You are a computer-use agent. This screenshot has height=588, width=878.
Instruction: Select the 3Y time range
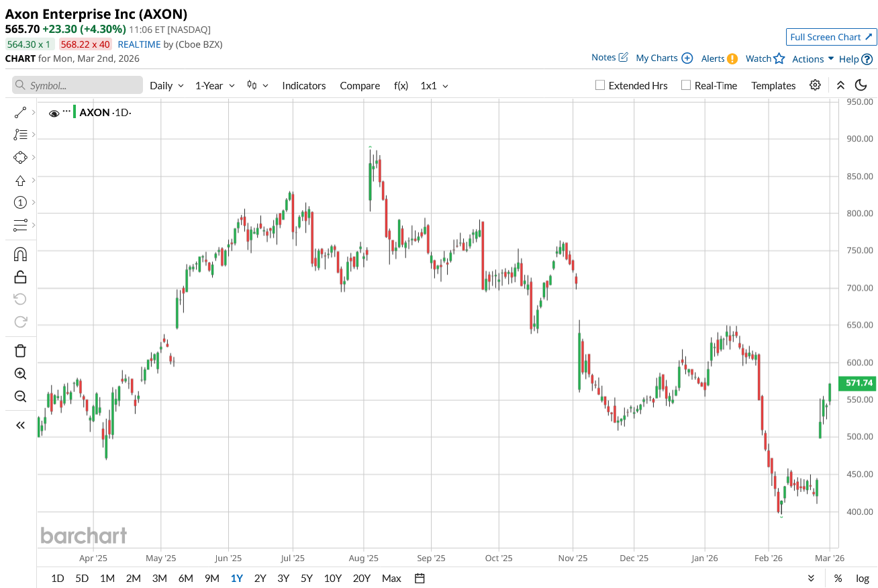tap(283, 578)
